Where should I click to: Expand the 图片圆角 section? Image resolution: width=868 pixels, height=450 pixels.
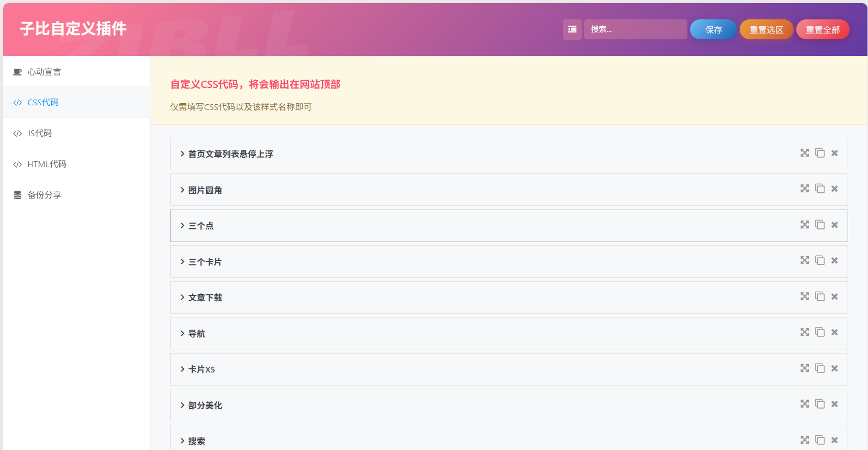pos(205,190)
